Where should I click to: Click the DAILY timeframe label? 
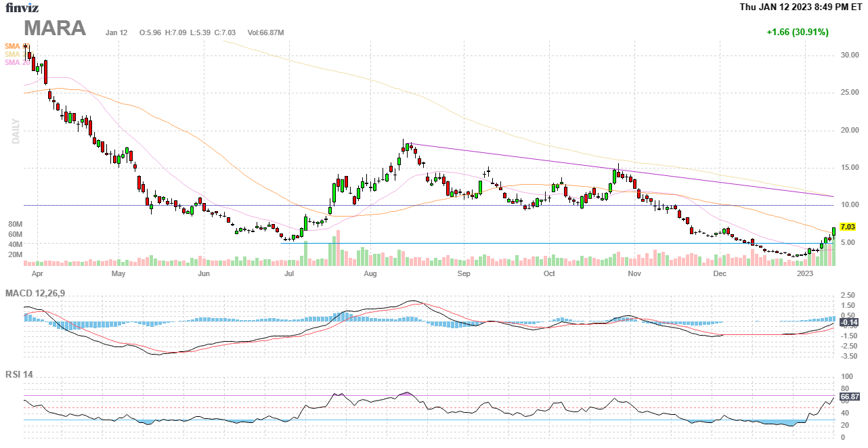[x=16, y=131]
